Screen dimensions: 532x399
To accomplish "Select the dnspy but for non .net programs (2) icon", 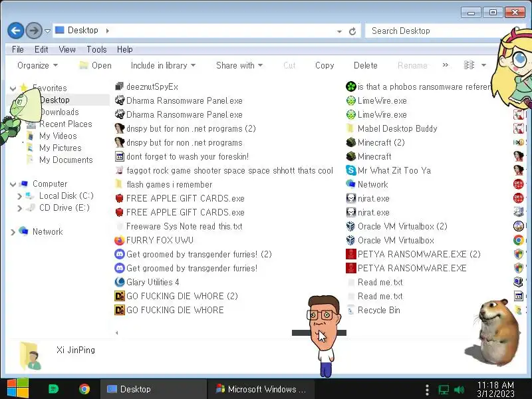I will [x=119, y=128].
